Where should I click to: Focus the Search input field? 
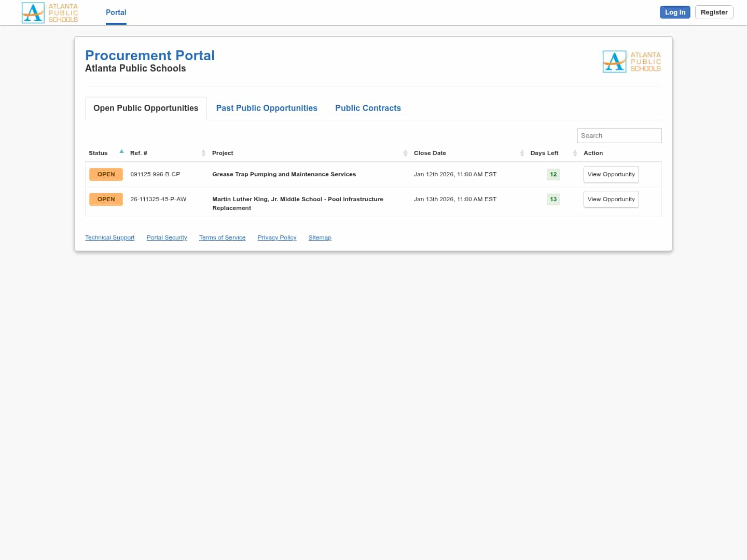[x=619, y=136]
